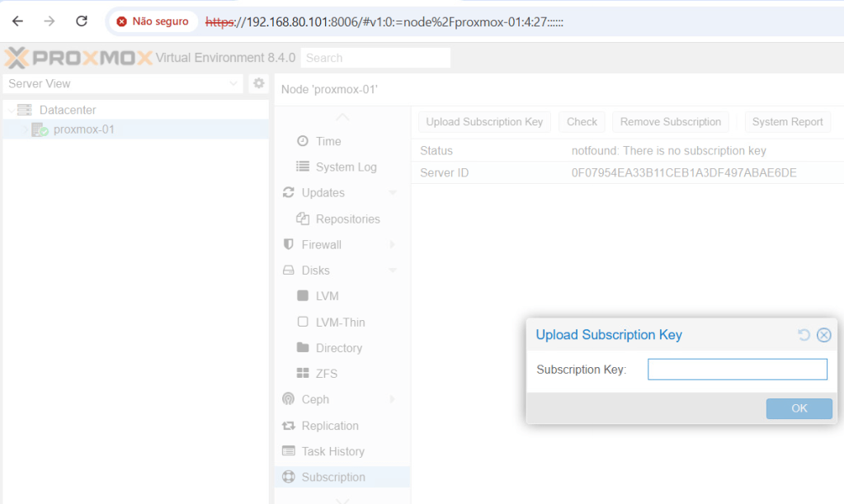The height and width of the screenshot is (504, 844).
Task: Focus the Subscription Key text field
Action: [x=737, y=370]
